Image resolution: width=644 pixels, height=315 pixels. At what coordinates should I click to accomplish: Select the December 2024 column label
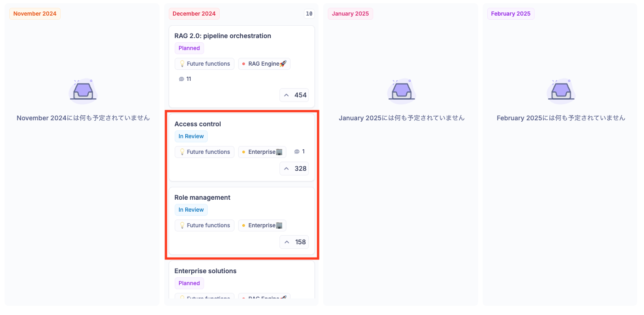pos(194,14)
